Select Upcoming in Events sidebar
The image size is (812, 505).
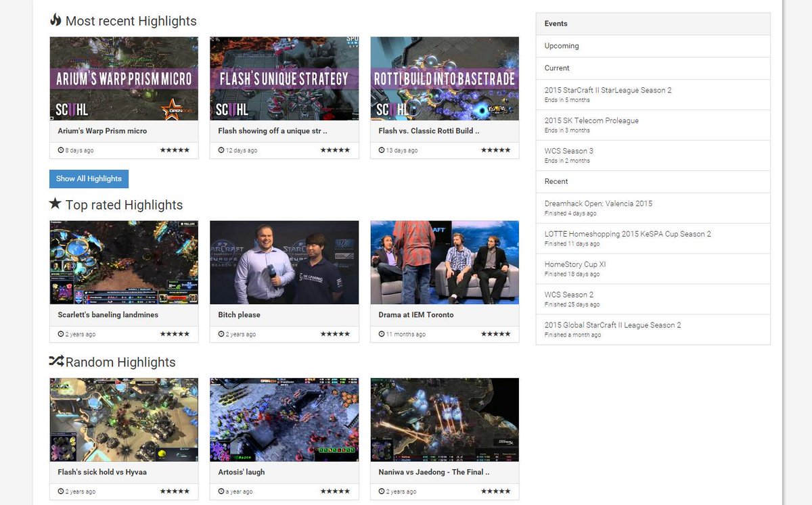[653, 46]
